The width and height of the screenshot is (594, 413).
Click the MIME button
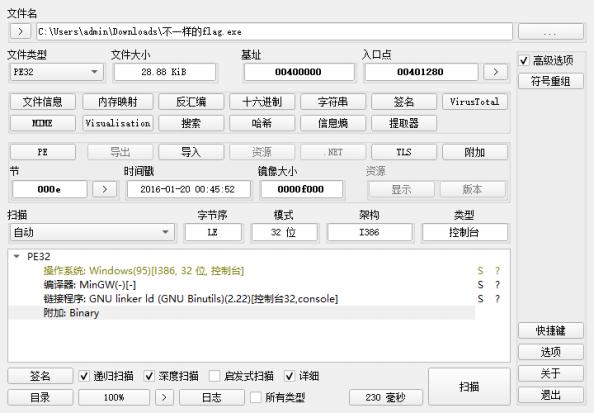[42, 123]
